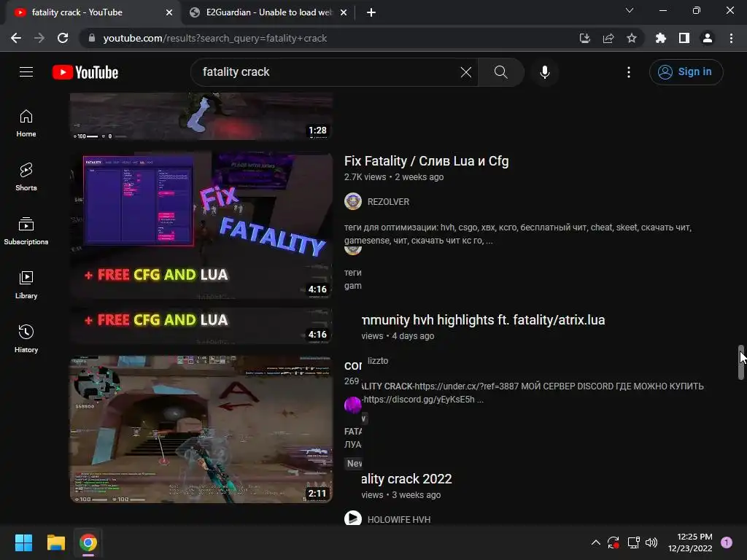Open the 2:11 gameplay video thumbnail
Viewport: 747px width, 560px height.
(201, 429)
